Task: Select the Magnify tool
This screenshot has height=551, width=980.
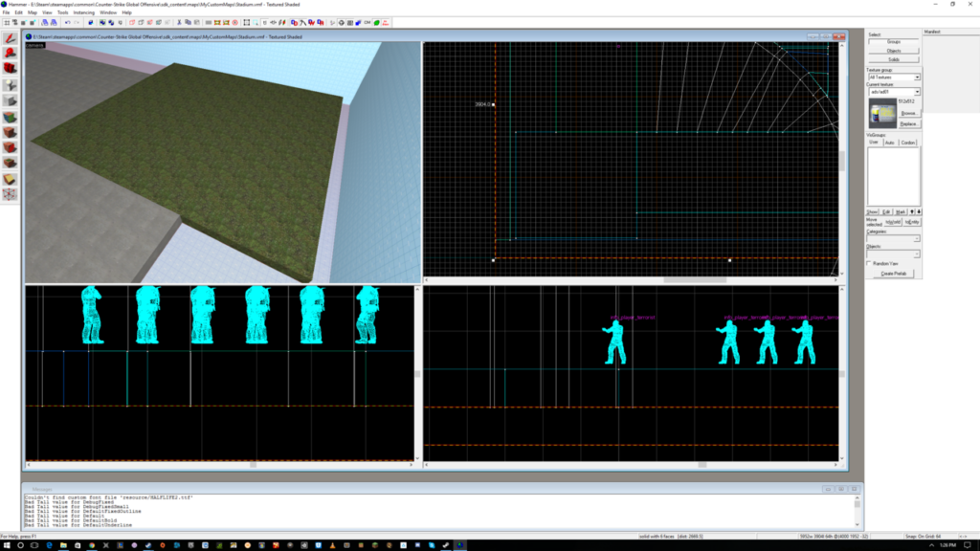Action: (10, 54)
